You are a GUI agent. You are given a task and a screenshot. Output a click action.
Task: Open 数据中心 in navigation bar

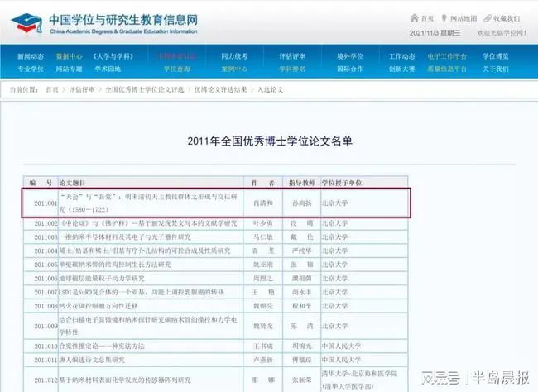(69, 56)
